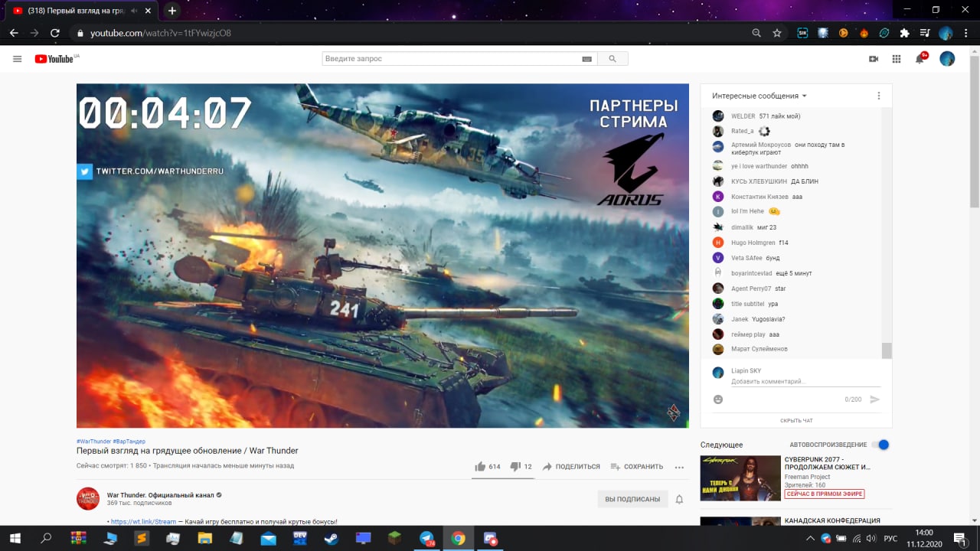The width and height of the screenshot is (980, 551).
Task: Click the notification bell beside subscribed button
Action: (679, 499)
